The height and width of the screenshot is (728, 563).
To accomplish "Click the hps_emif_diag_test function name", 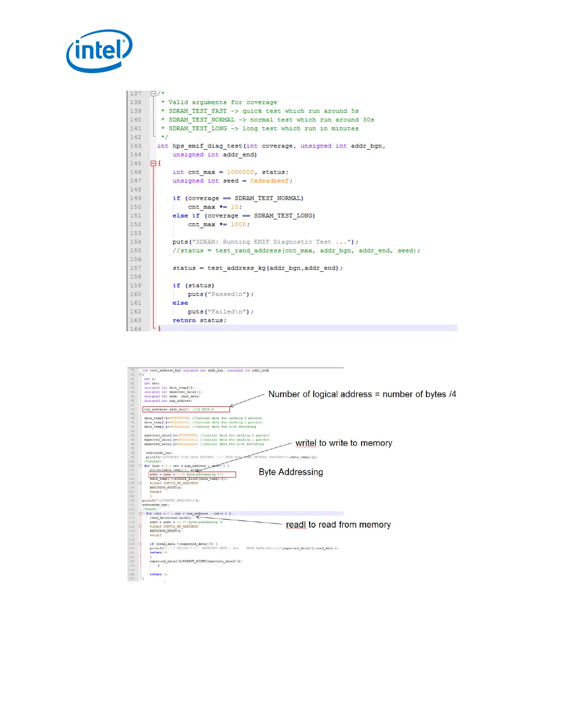I will coord(207,146).
